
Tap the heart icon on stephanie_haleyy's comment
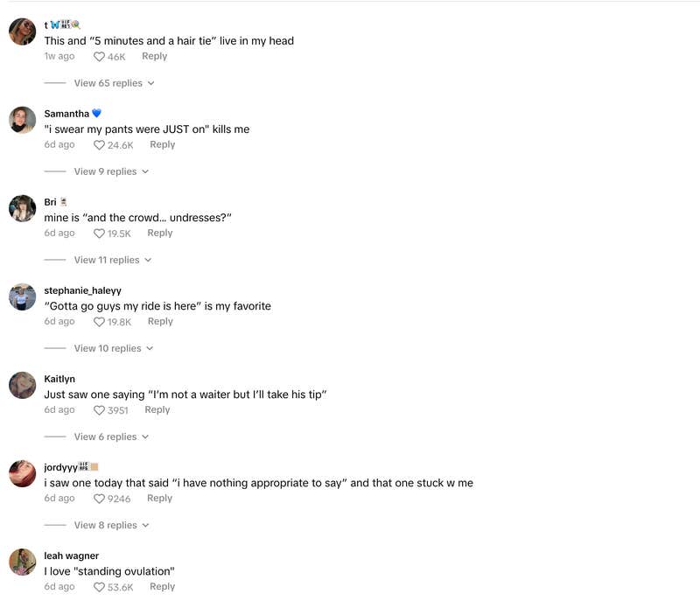tap(99, 321)
